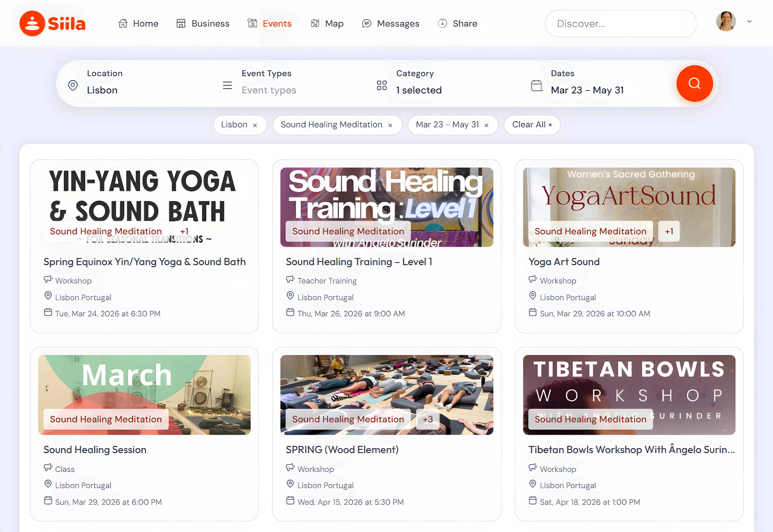773x532 pixels.
Task: Open the Category 1 selected dropdown
Action: 419,90
